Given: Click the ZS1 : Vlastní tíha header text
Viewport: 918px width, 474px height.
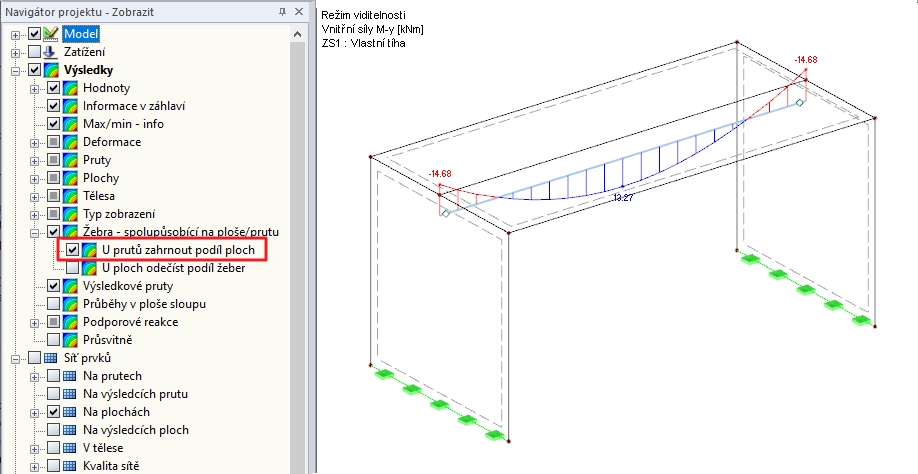Looking at the screenshot, I should 363,43.
